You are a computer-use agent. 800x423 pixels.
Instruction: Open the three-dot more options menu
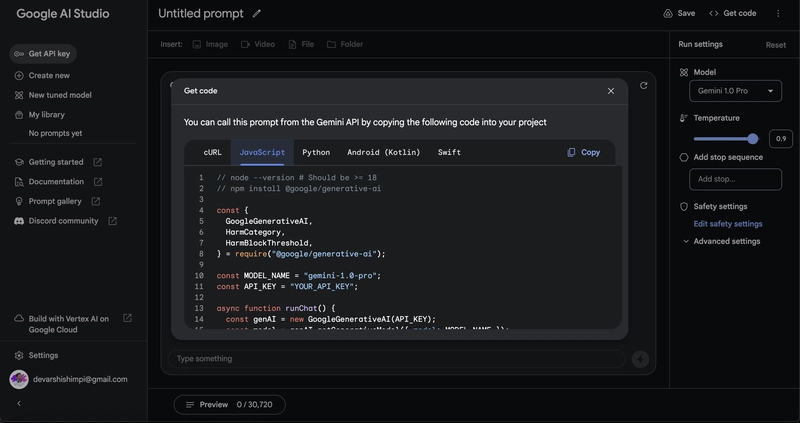778,13
